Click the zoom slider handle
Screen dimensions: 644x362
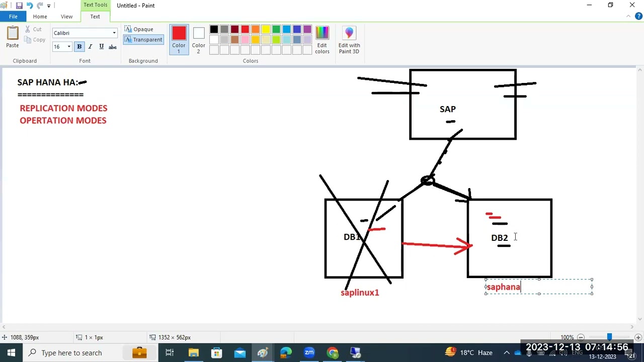(x=609, y=337)
